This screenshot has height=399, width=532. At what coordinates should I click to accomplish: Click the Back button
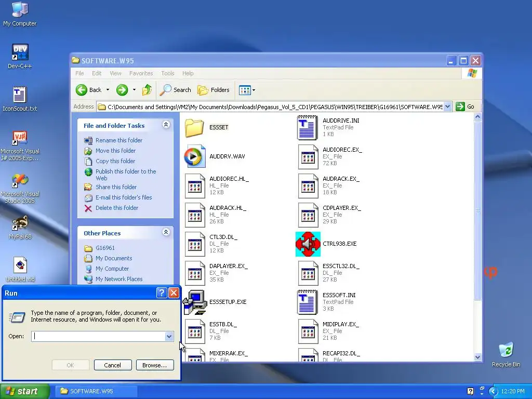coord(89,90)
